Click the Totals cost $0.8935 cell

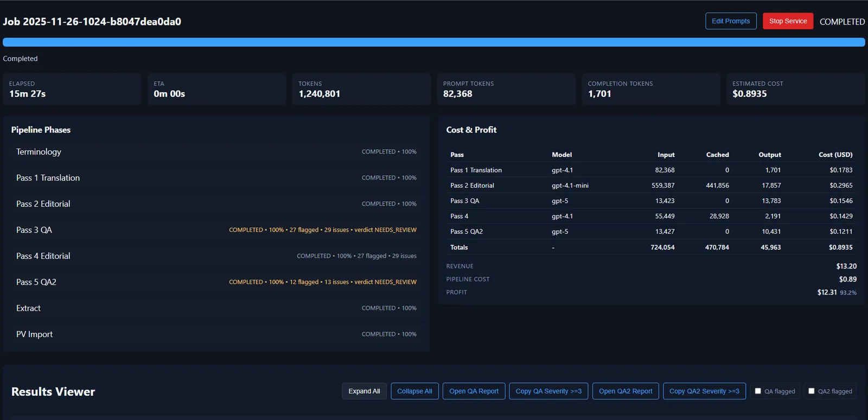[x=840, y=247]
